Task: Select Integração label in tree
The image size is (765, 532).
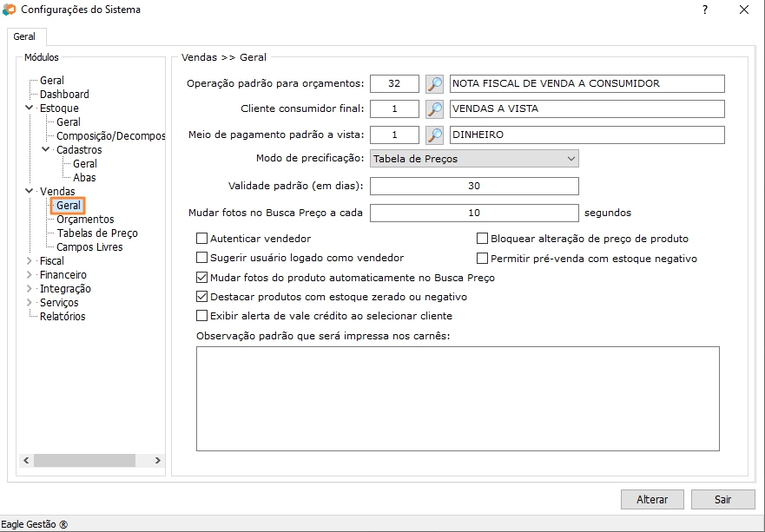Action: (65, 289)
